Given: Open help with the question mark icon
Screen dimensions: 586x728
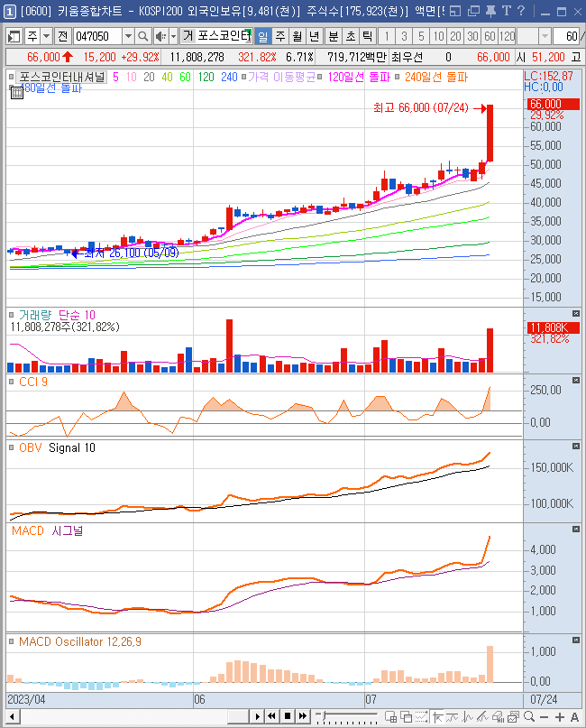Looking at the screenshot, I should click(521, 11).
